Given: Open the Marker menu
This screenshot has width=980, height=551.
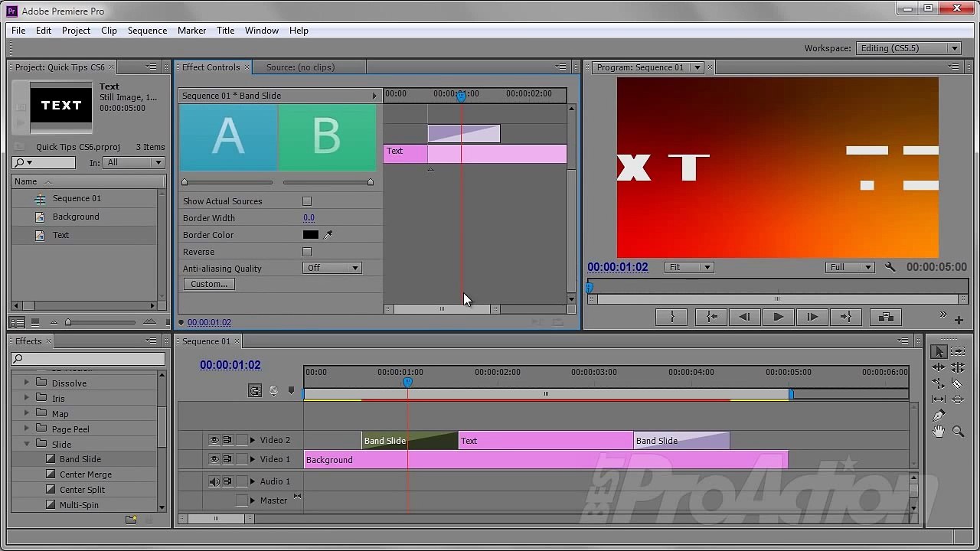Looking at the screenshot, I should 191,31.
